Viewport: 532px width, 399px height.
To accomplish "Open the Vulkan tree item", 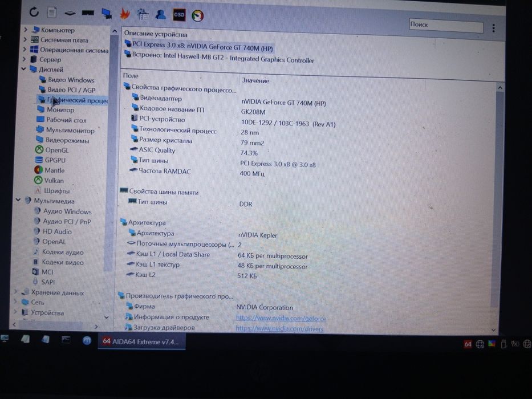I will coord(49,181).
